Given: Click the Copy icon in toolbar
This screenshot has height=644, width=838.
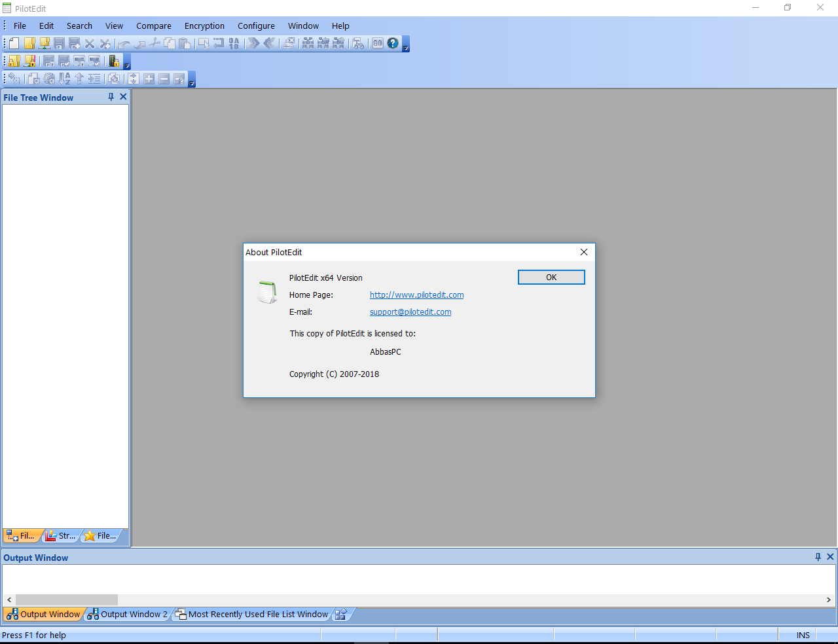Looking at the screenshot, I should [x=169, y=43].
